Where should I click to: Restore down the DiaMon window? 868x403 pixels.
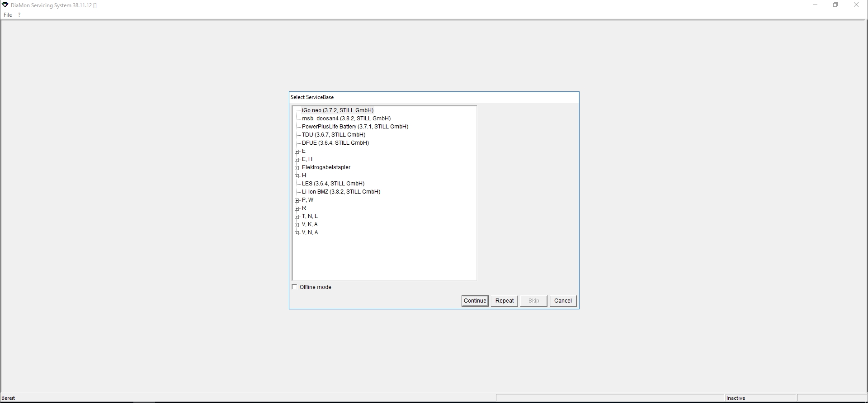835,5
